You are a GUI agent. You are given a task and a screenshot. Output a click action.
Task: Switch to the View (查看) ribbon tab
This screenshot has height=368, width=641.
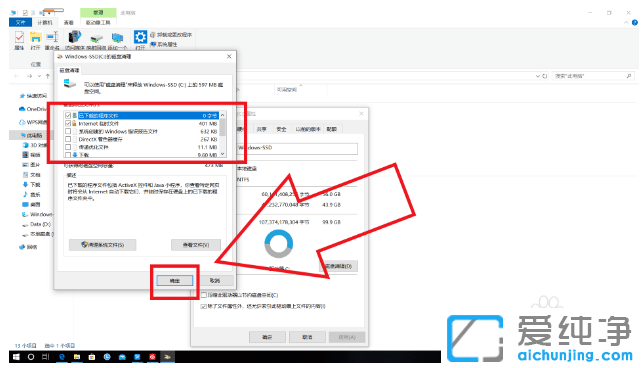68,22
